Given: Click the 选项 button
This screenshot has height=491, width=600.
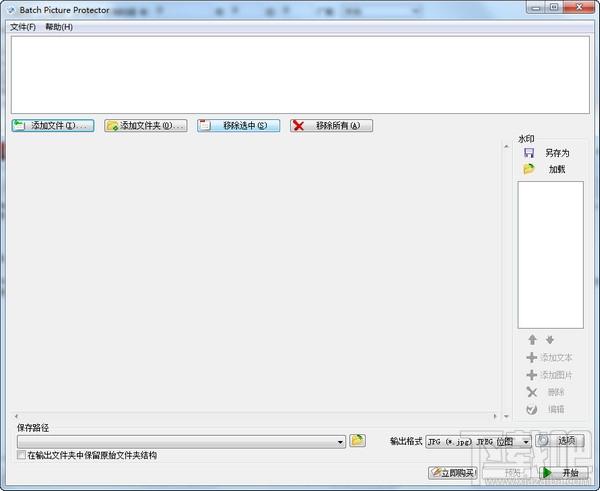Looking at the screenshot, I should [559, 441].
